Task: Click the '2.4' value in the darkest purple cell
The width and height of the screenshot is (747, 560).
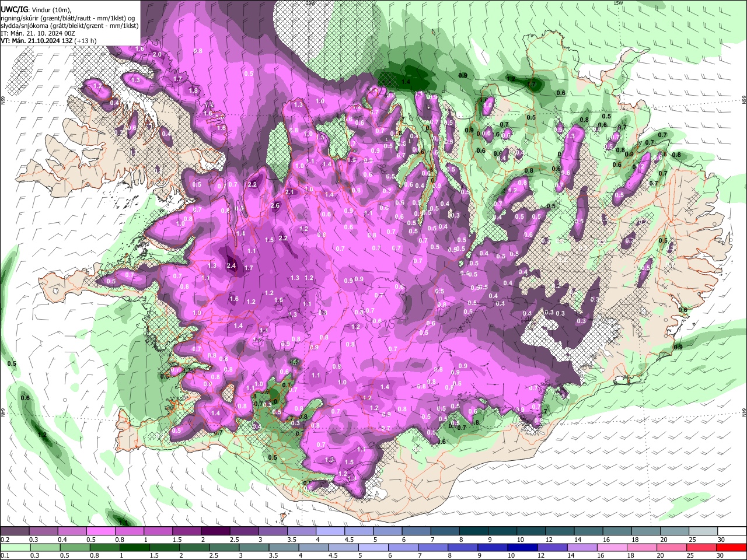Action: (231, 266)
